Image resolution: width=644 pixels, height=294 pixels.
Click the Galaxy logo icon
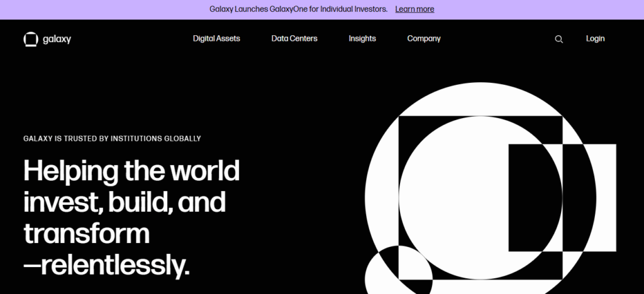click(x=31, y=40)
